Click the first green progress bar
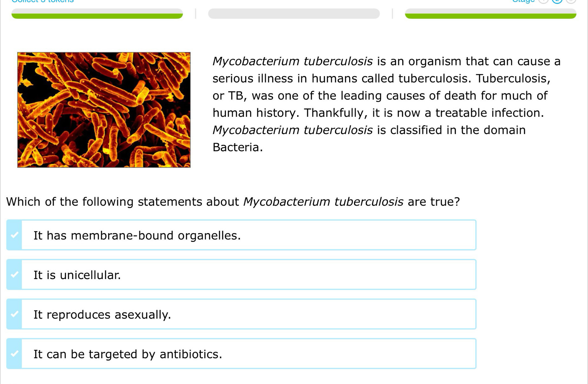The image size is (588, 384). [97, 14]
